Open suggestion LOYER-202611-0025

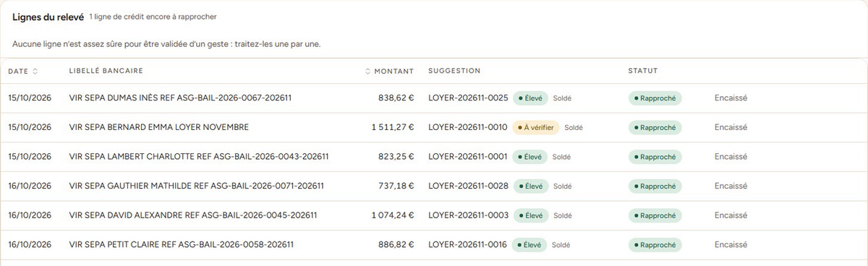coord(468,98)
